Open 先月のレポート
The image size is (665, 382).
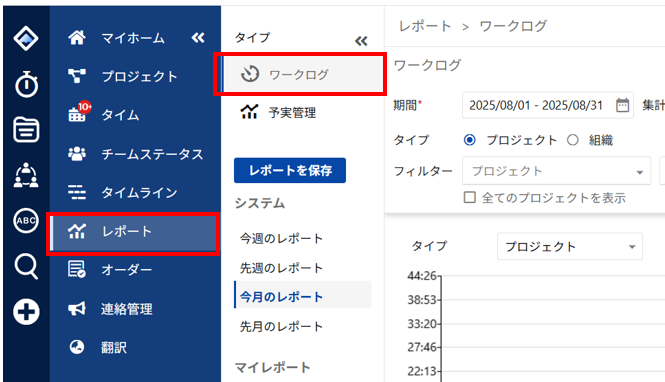pos(281,326)
